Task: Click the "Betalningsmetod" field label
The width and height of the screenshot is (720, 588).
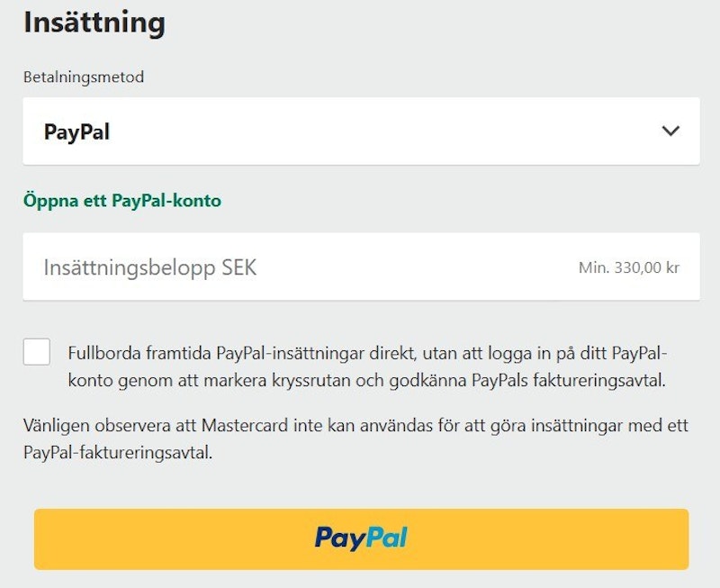Action: (84, 77)
